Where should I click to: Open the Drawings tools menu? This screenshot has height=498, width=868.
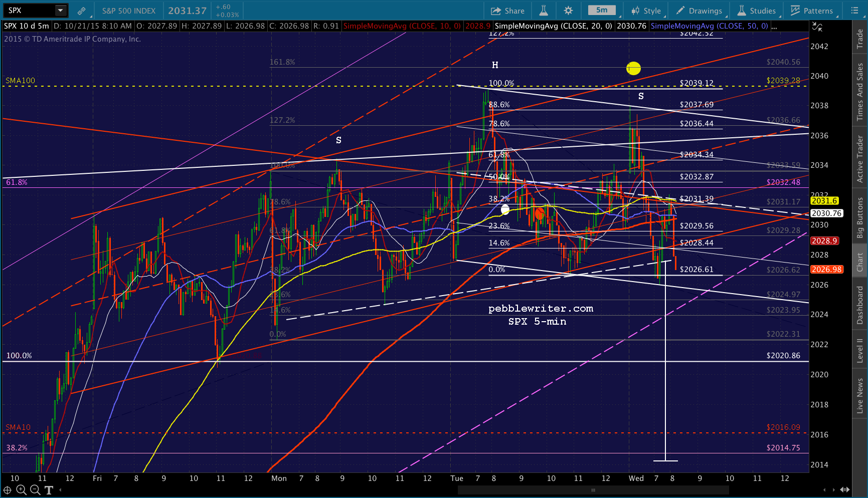tap(699, 11)
